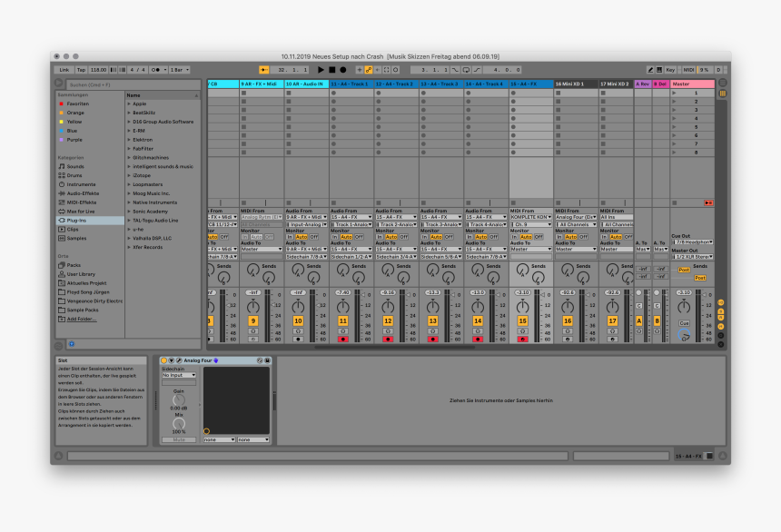Viewport: 781px width, 532px height.
Task: Click the Tap tempo button
Action: click(x=81, y=70)
